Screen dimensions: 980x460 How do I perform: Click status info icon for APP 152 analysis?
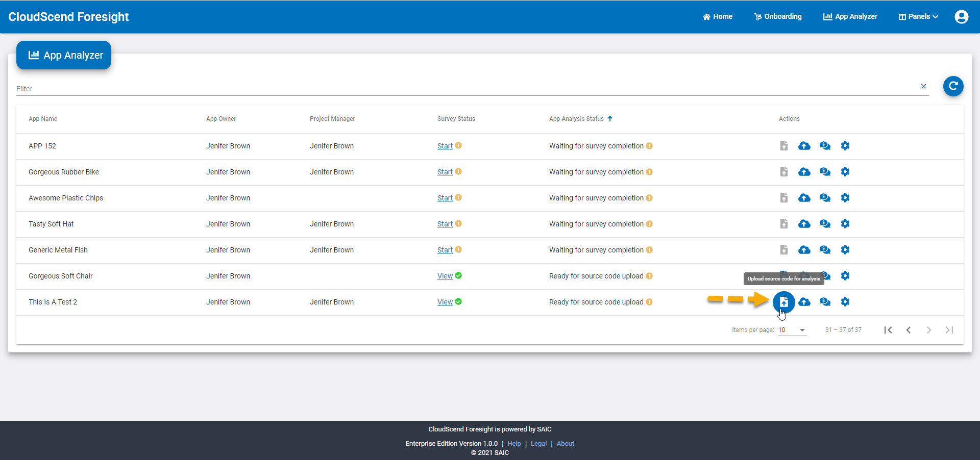(x=649, y=146)
